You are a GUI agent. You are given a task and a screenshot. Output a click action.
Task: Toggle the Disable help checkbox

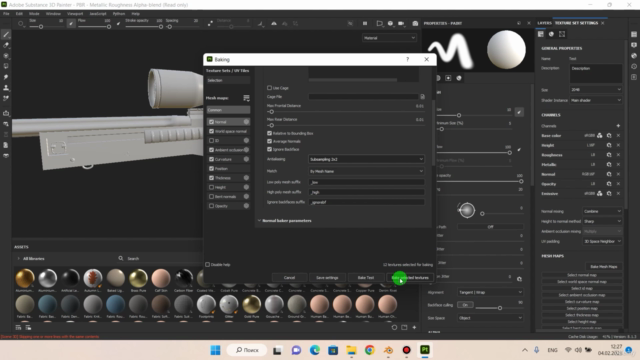click(x=208, y=264)
